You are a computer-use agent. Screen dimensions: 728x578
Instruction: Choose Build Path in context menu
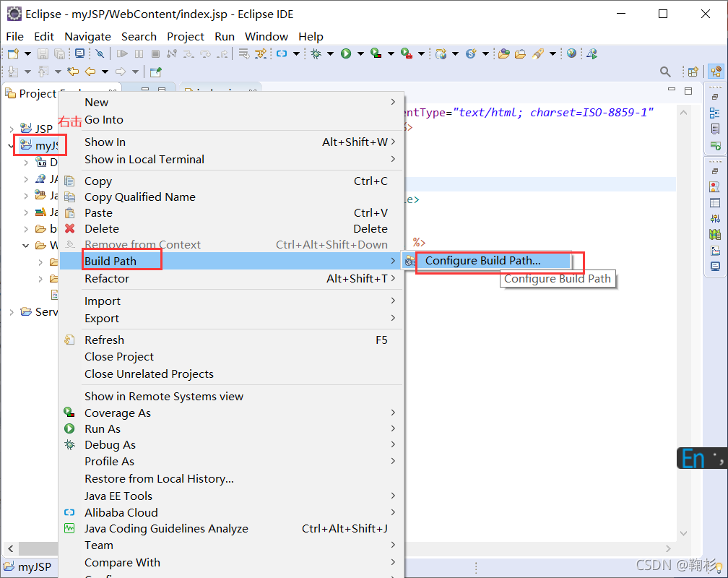point(231,261)
